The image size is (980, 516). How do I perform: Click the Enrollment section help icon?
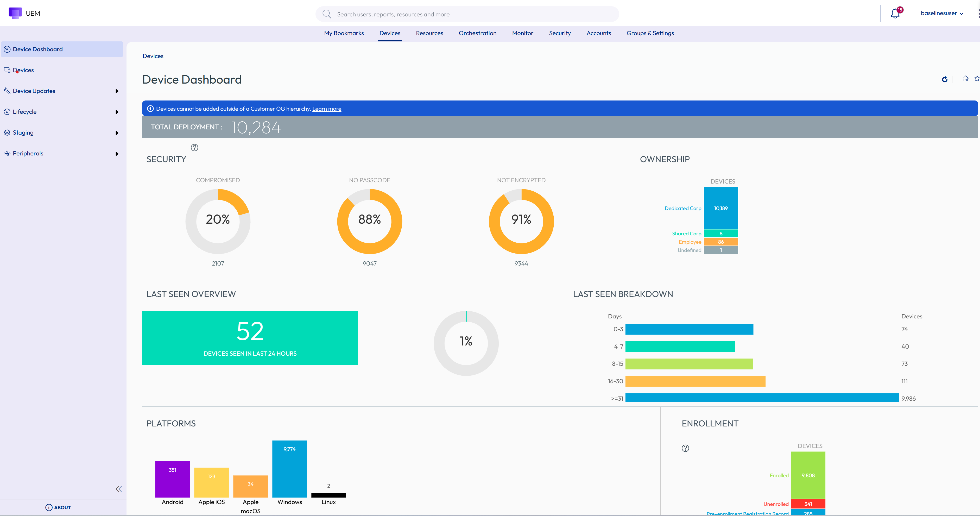pyautogui.click(x=685, y=448)
